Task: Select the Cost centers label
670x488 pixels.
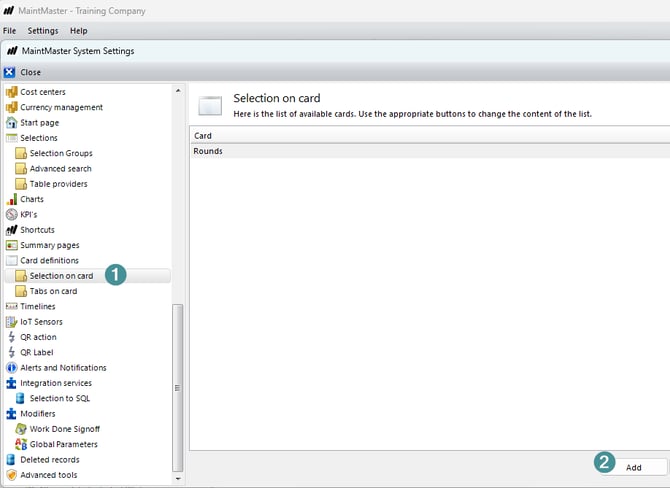Action: point(43,92)
